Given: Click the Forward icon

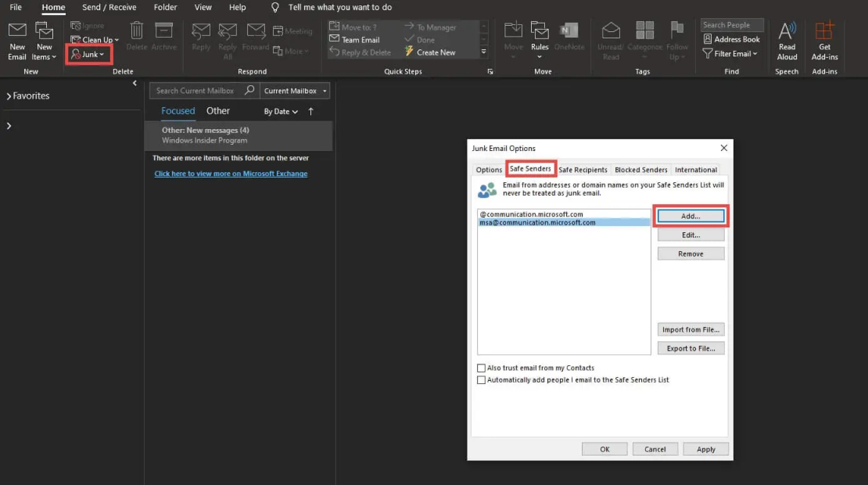Looking at the screenshot, I should (255, 39).
